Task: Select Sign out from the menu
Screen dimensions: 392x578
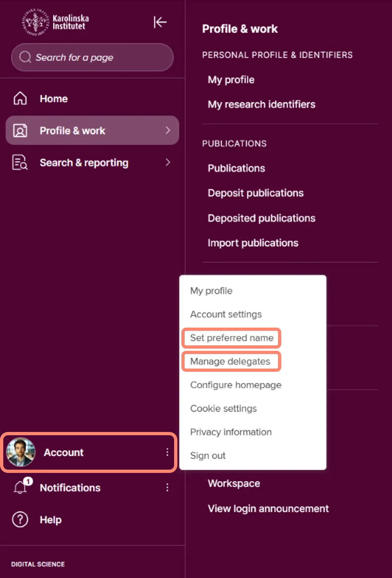Action: tap(208, 455)
